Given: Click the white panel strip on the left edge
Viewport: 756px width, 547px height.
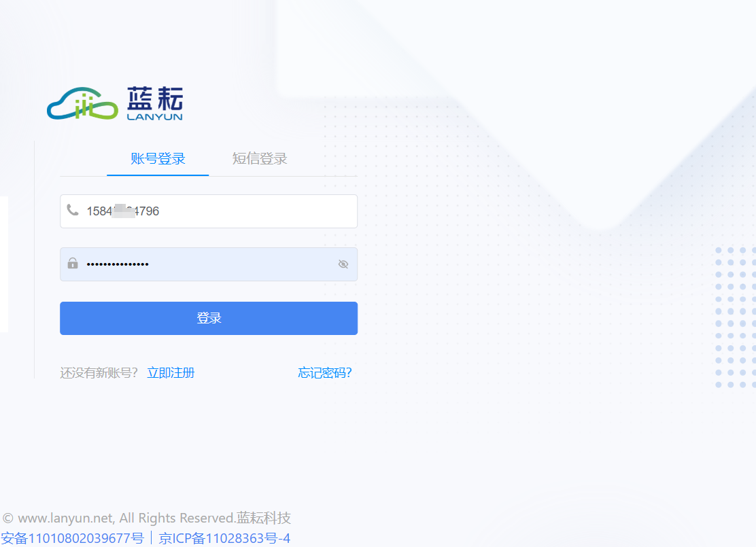Looking at the screenshot, I should point(4,264).
